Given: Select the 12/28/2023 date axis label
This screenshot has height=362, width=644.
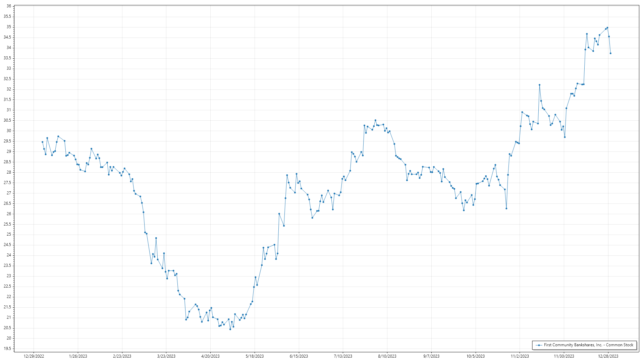Looking at the screenshot, I should point(608,356).
